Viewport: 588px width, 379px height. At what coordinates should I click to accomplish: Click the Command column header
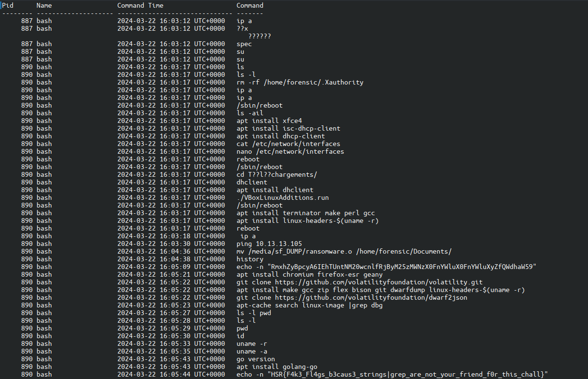pyautogui.click(x=250, y=5)
